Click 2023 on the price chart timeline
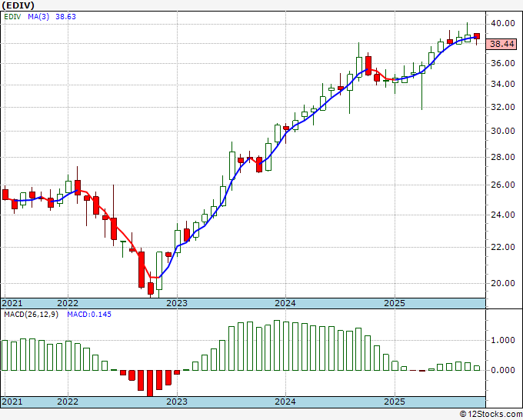This screenshot has height=420, width=523. [177, 303]
